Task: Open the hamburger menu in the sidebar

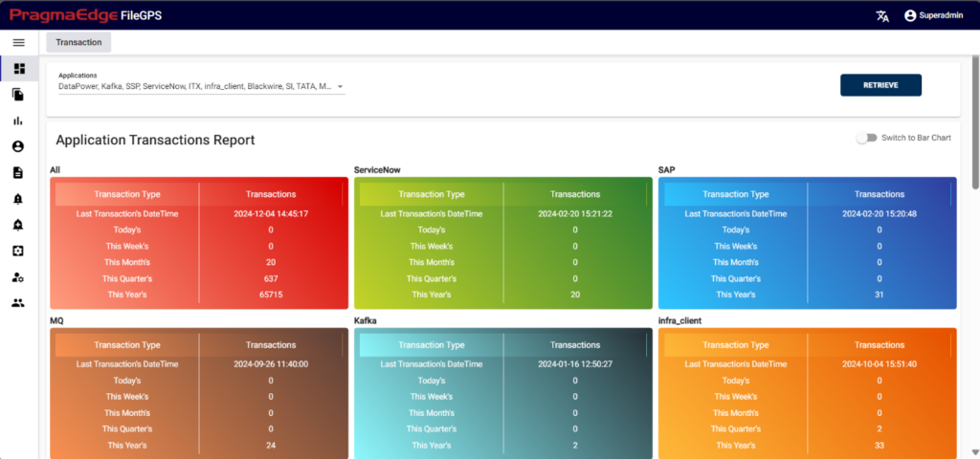Action: [x=19, y=42]
